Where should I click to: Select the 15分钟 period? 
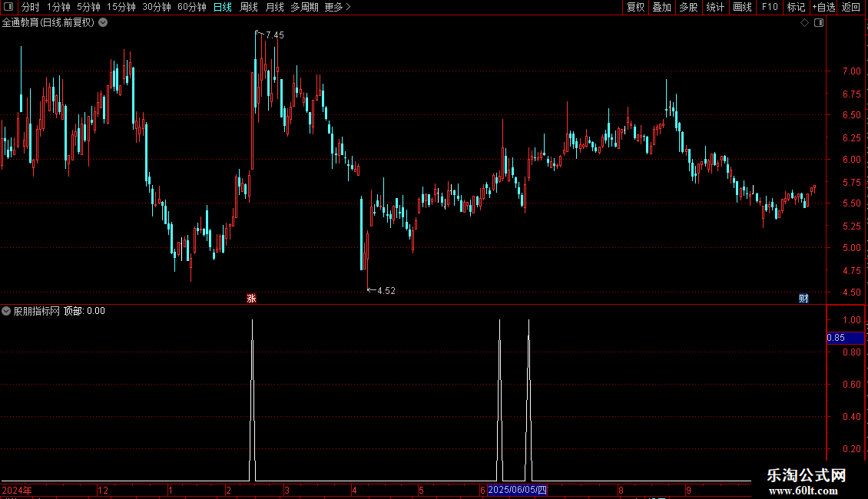click(x=121, y=7)
